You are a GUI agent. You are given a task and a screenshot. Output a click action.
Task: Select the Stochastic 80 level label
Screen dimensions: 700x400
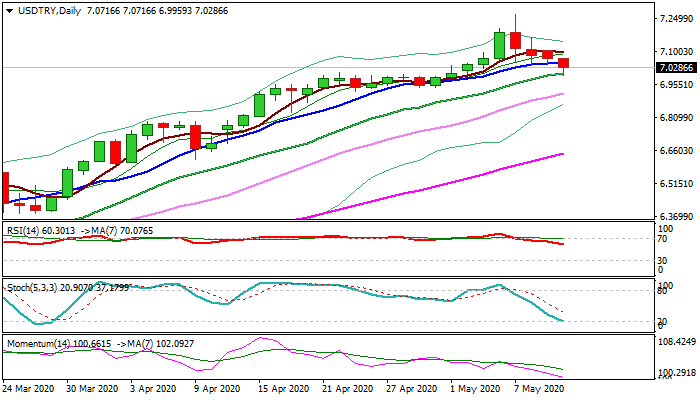click(x=662, y=291)
